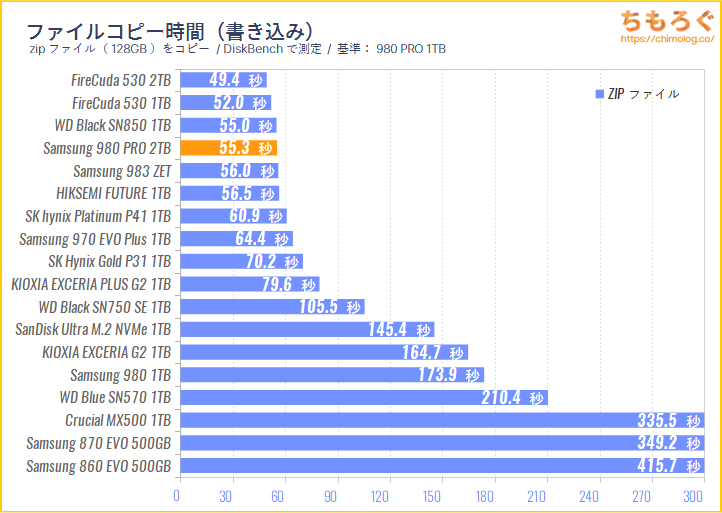
Task: Select the SK Hynix Gold P31 1TB label
Action: (x=110, y=262)
